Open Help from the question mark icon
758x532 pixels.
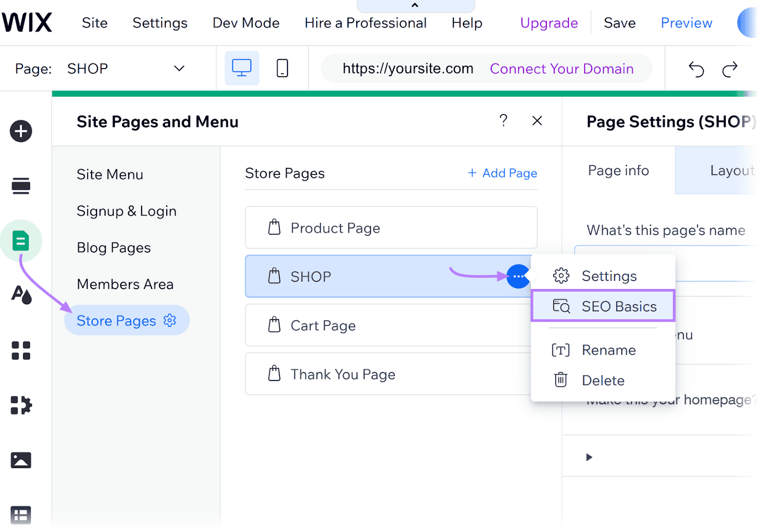tap(504, 121)
